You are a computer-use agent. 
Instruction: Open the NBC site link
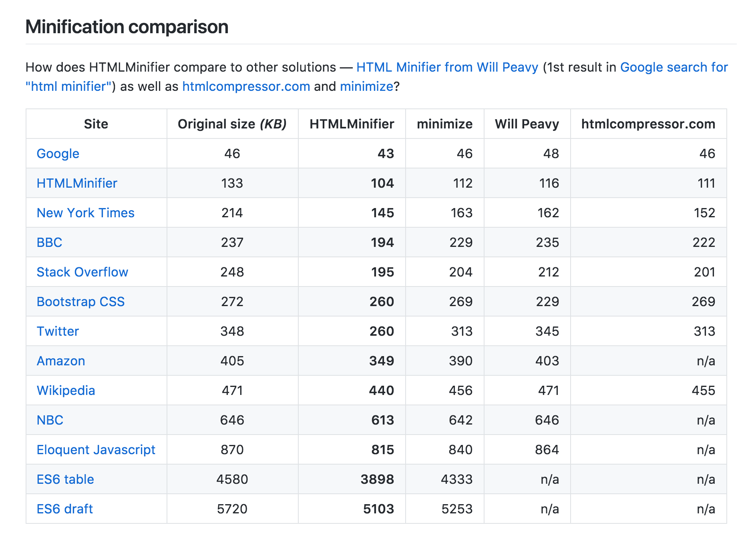coord(50,420)
